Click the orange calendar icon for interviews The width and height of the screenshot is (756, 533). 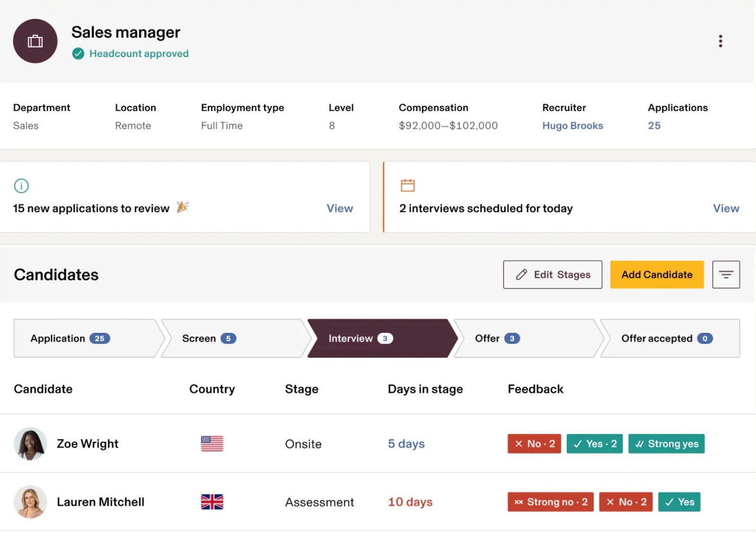click(x=407, y=186)
